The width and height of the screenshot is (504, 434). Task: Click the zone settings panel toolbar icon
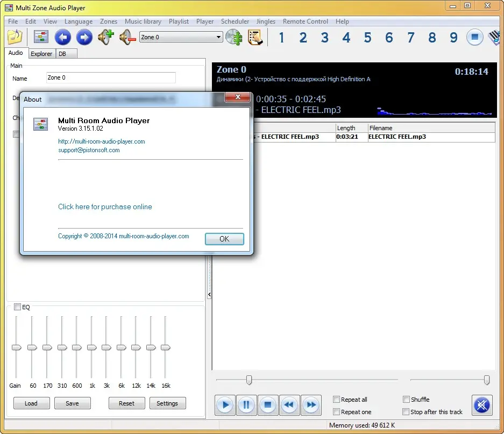point(41,37)
